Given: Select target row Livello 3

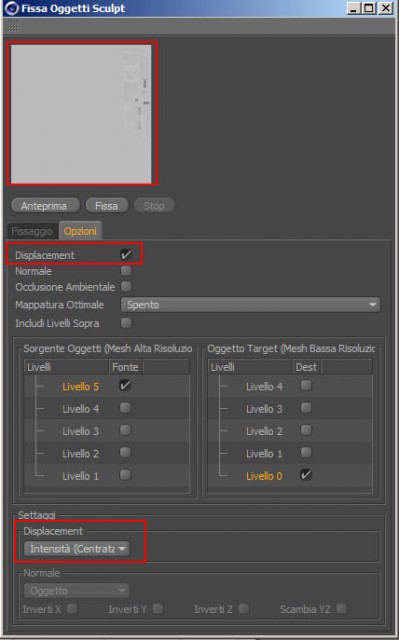Looking at the screenshot, I should click(x=290, y=409).
